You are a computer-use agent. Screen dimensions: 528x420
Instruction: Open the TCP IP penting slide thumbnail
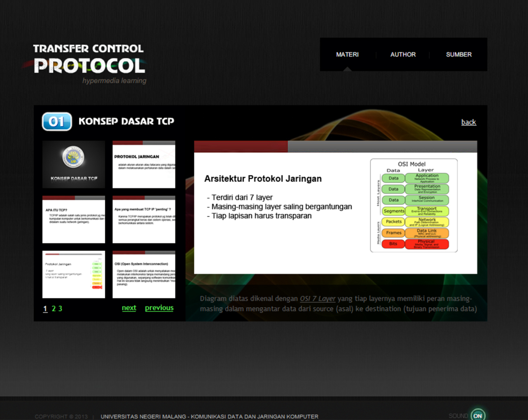[x=144, y=220]
